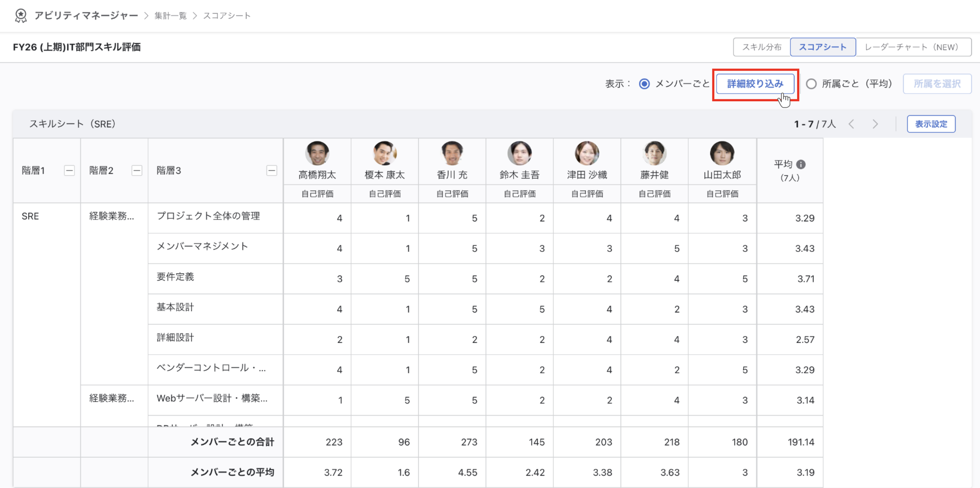Screen dimensions: 980x488
Task: Collapse the 階層2 column
Action: [137, 170]
